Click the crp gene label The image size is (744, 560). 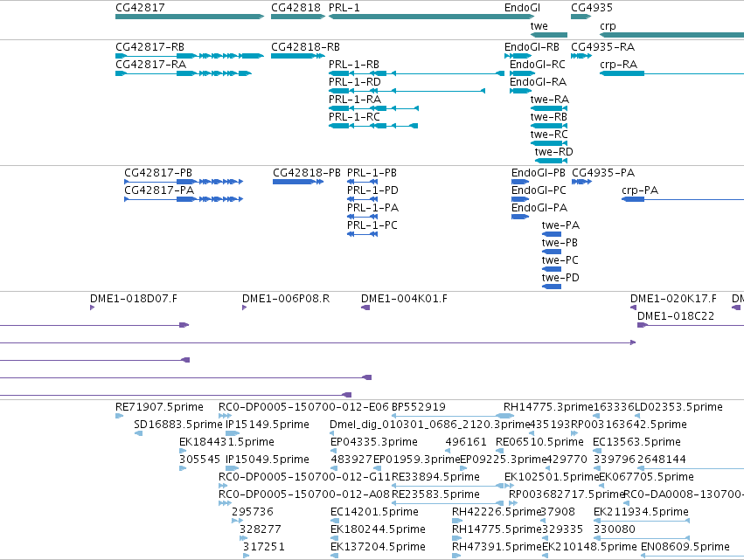(x=608, y=26)
